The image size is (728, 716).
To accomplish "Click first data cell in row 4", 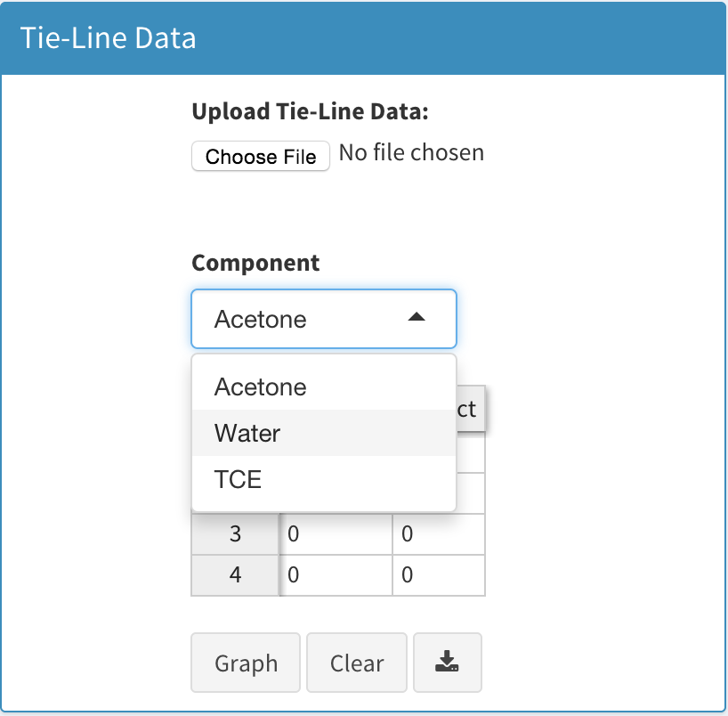I will [x=336, y=575].
